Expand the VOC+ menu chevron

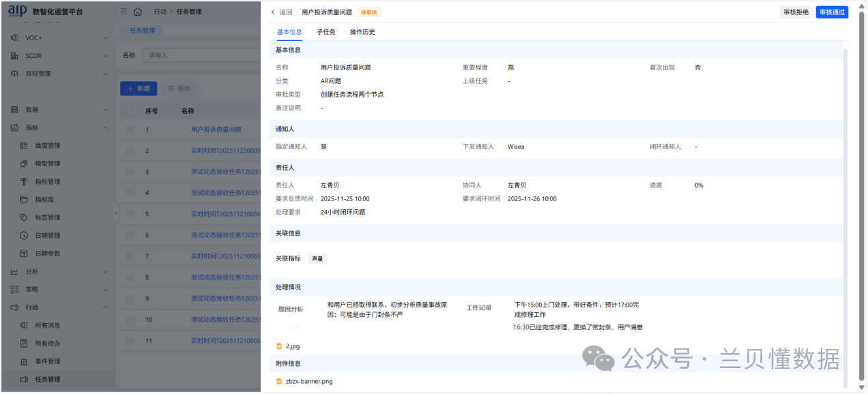[x=105, y=37]
